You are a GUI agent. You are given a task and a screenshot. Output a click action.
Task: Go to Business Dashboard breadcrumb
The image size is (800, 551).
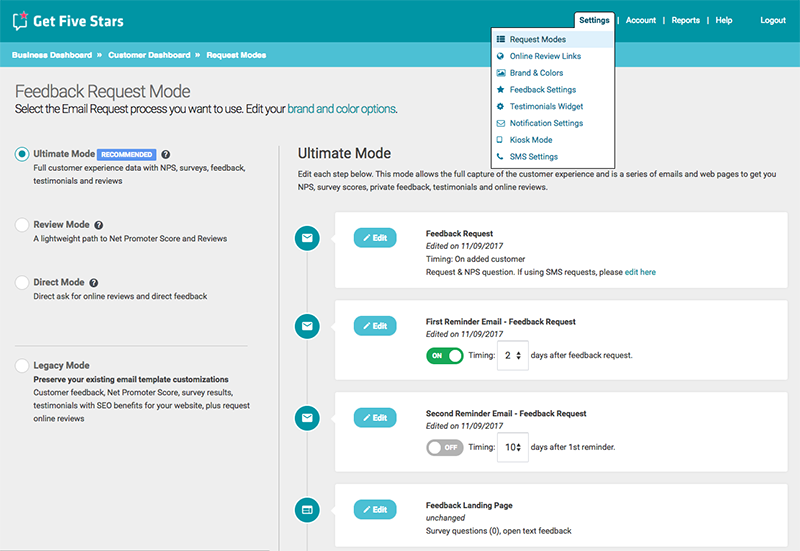[52, 55]
